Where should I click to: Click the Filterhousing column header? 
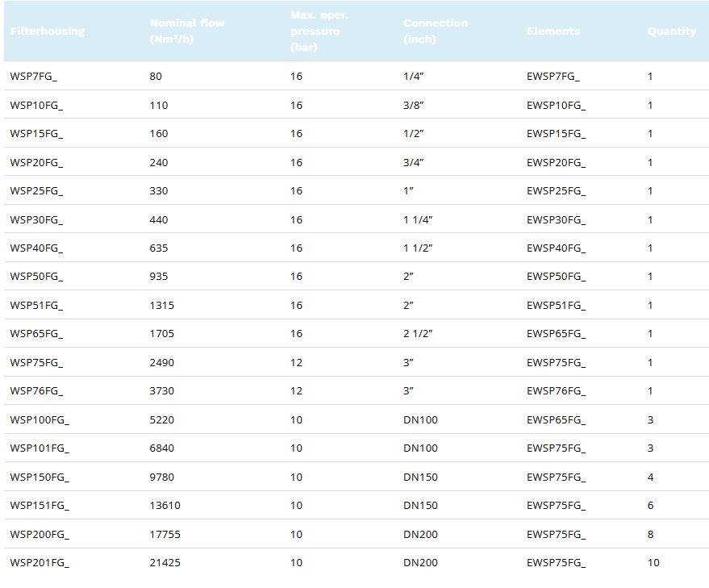point(48,31)
